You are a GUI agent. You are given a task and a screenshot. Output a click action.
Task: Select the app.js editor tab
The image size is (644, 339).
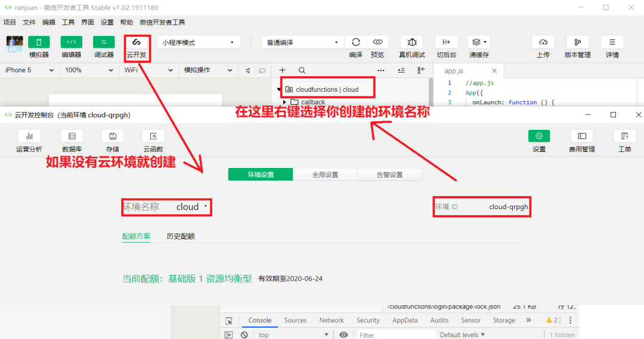pyautogui.click(x=454, y=70)
